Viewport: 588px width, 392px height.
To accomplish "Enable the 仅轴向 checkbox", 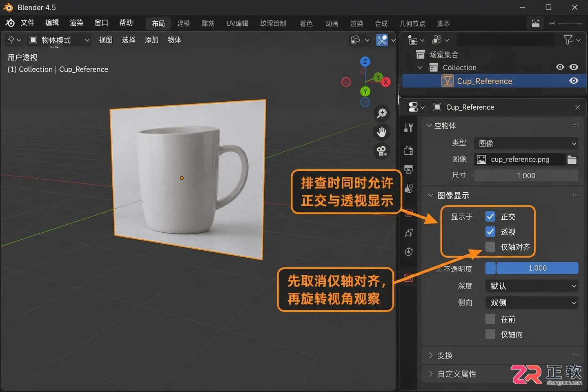I will coord(490,334).
